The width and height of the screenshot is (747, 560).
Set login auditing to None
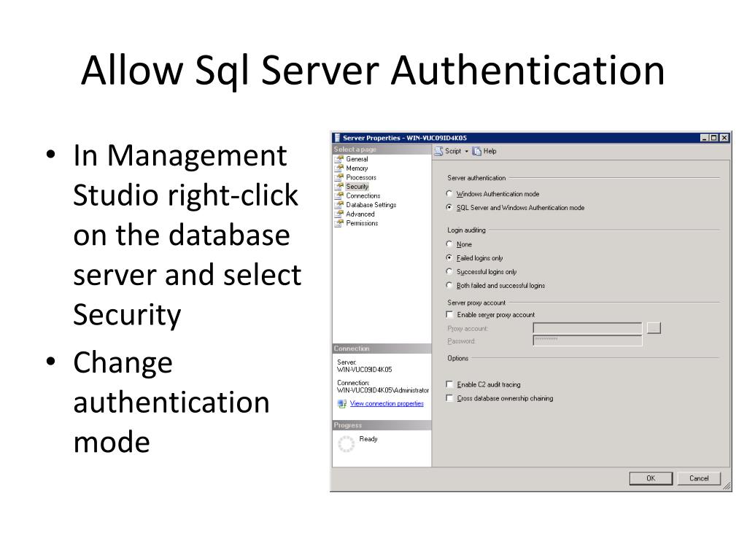coord(449,244)
